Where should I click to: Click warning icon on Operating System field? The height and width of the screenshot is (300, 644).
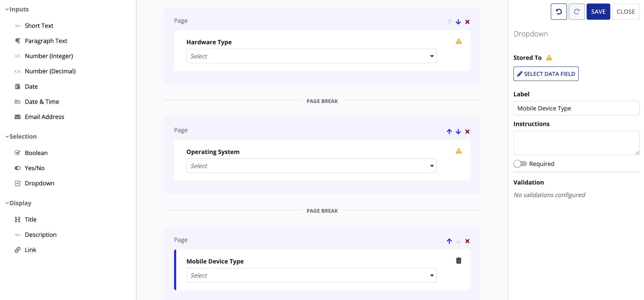pyautogui.click(x=459, y=151)
